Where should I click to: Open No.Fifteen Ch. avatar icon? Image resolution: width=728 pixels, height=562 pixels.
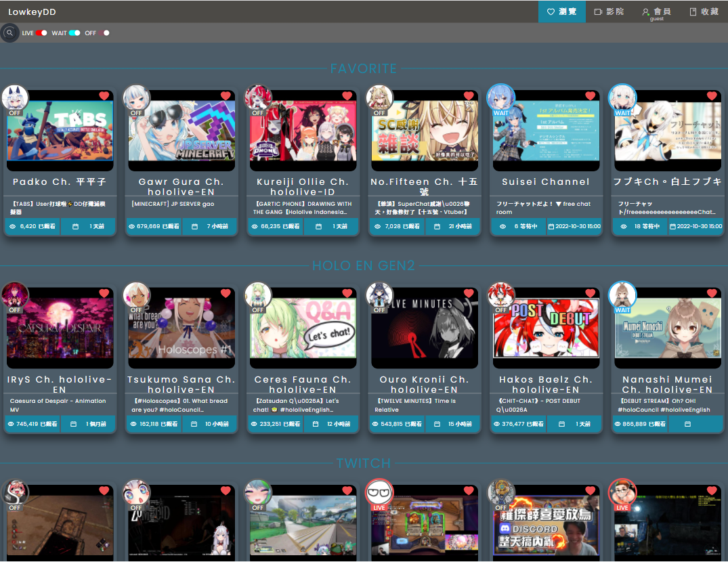pyautogui.click(x=380, y=98)
